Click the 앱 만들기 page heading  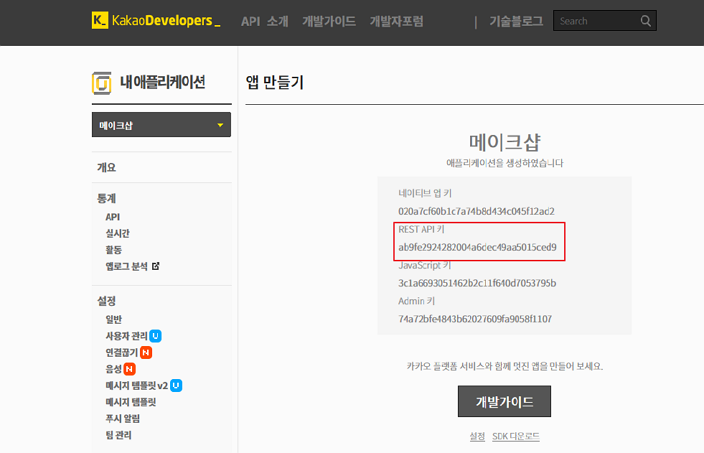275,83
